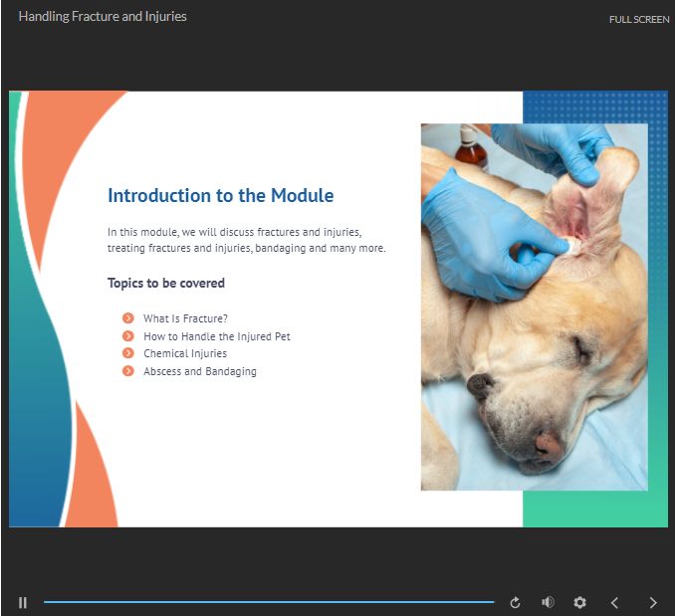Click the replay slide icon
Screen dimensions: 675x616
[515, 602]
